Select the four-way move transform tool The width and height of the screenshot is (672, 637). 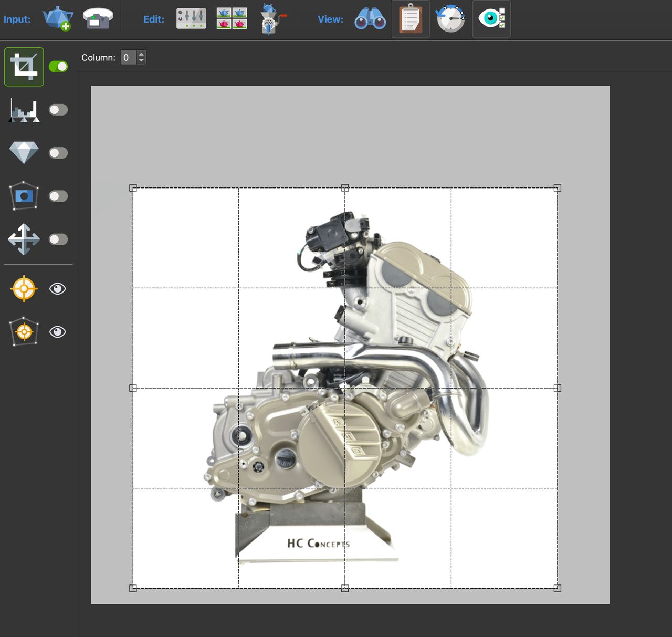click(x=24, y=239)
